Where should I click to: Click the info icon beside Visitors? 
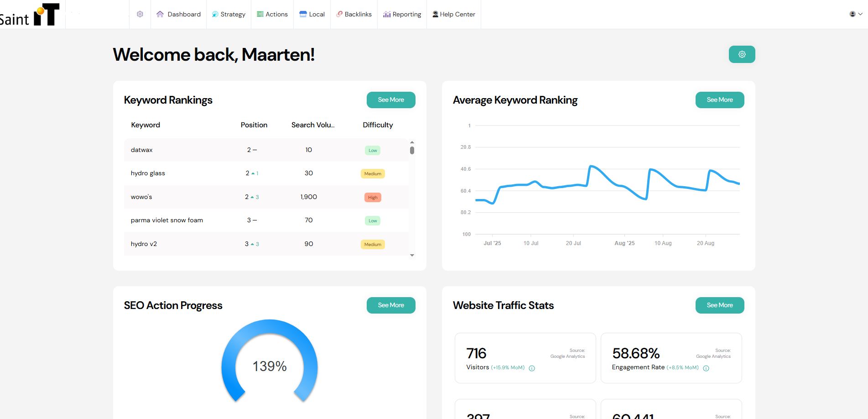(532, 368)
